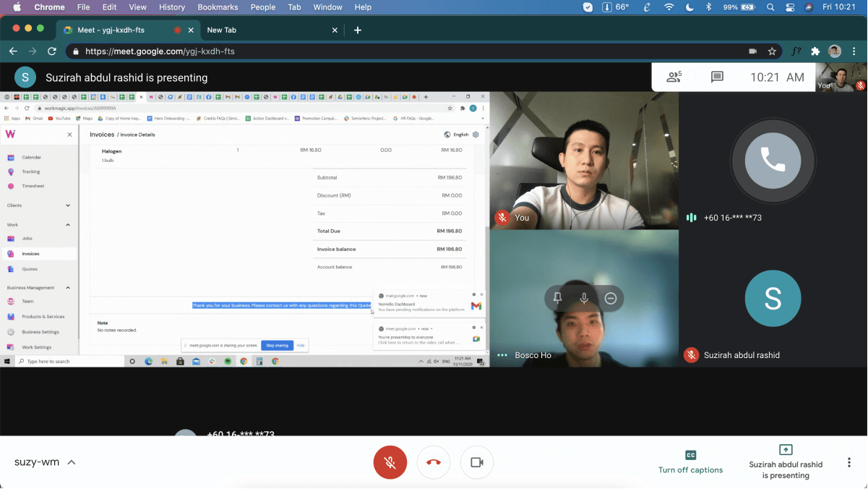Click Hide on the sharing notification
This screenshot has height=489, width=868.
(301, 345)
